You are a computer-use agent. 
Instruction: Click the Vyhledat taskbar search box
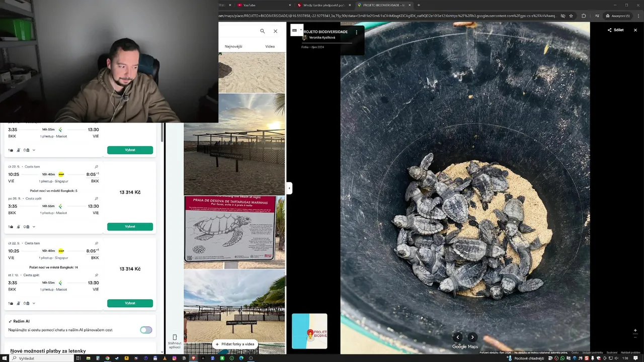click(x=42, y=358)
